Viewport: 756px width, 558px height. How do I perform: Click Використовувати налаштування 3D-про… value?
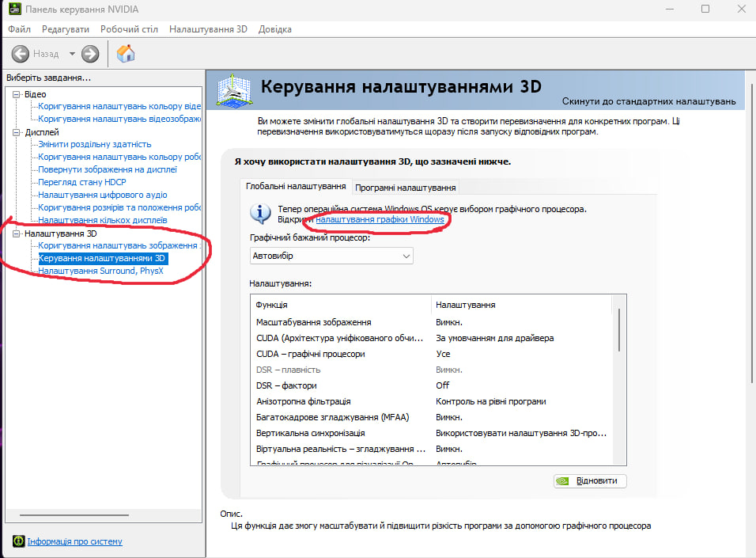coord(521,433)
